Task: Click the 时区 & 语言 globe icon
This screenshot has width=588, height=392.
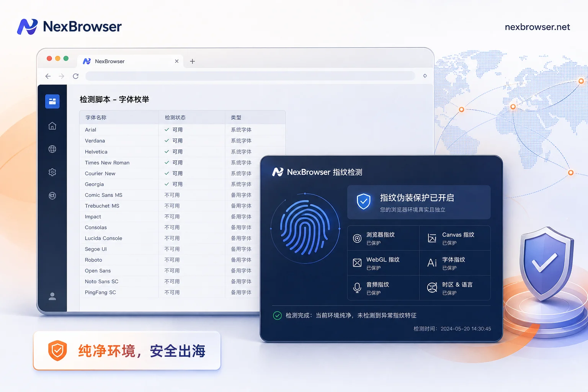Action: (432, 287)
